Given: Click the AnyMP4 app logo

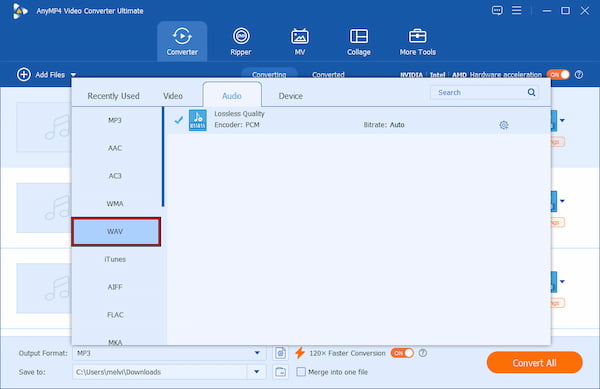Looking at the screenshot, I should coord(19,11).
